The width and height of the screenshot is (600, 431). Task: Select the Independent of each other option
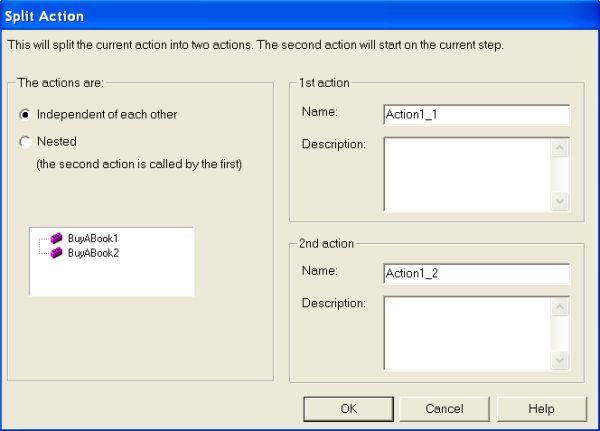pos(25,114)
